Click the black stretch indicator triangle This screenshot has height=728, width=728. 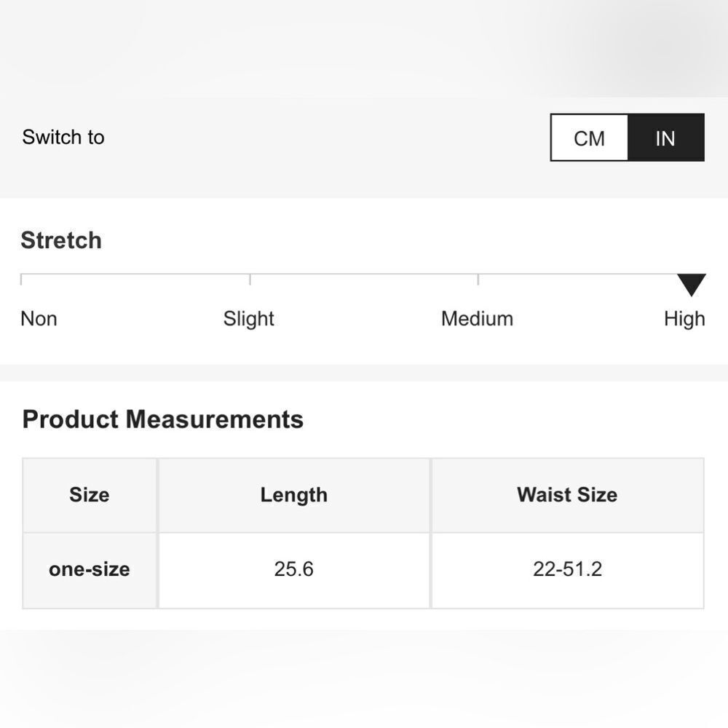(x=692, y=285)
